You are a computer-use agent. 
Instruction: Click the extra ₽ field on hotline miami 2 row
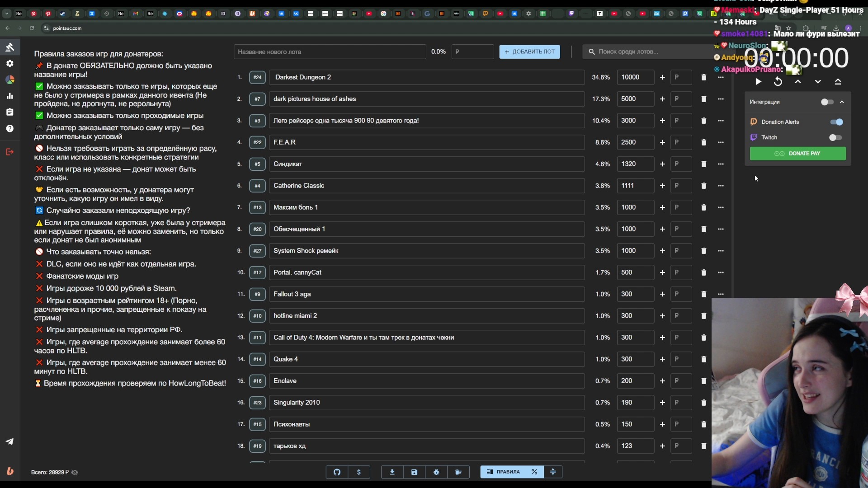click(681, 316)
